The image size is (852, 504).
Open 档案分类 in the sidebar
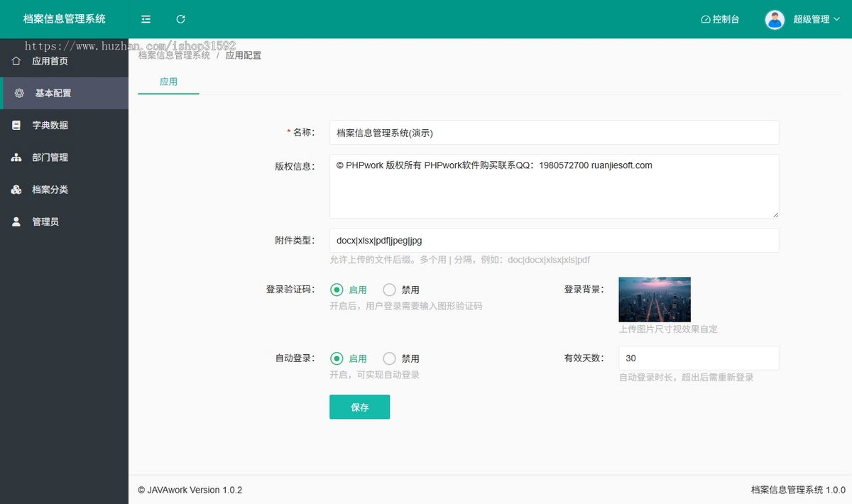click(x=64, y=190)
